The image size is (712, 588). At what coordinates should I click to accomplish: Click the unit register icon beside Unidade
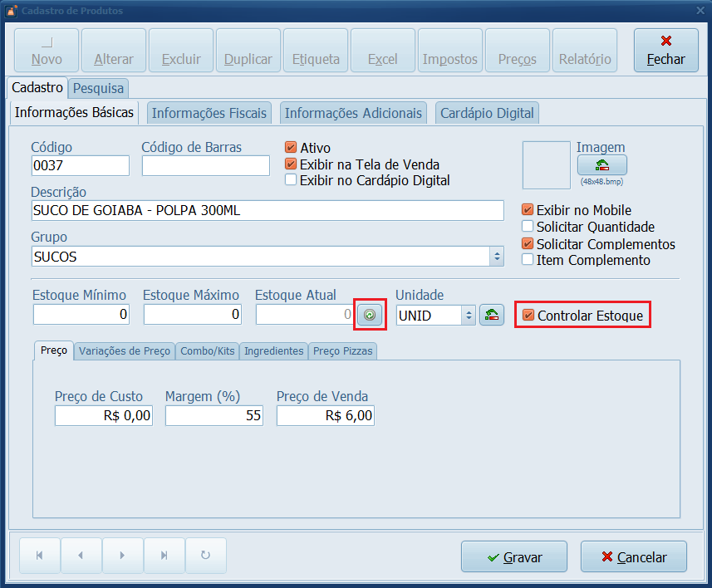pyautogui.click(x=492, y=315)
